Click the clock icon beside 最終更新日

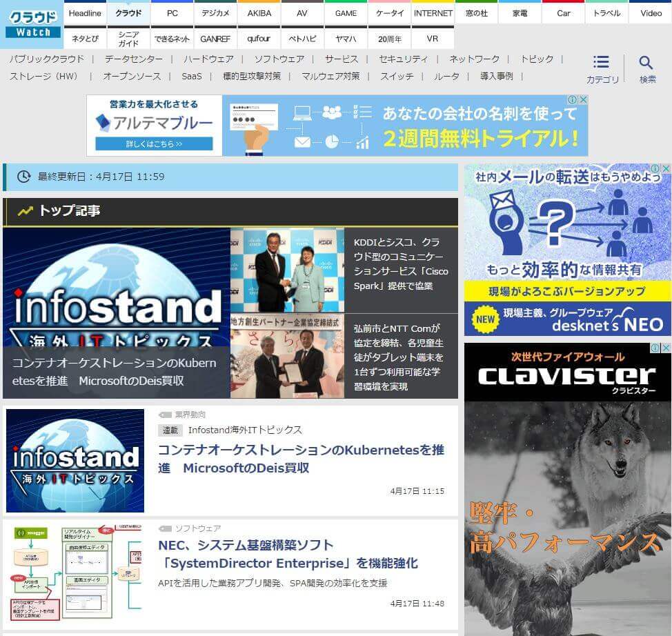(x=23, y=177)
